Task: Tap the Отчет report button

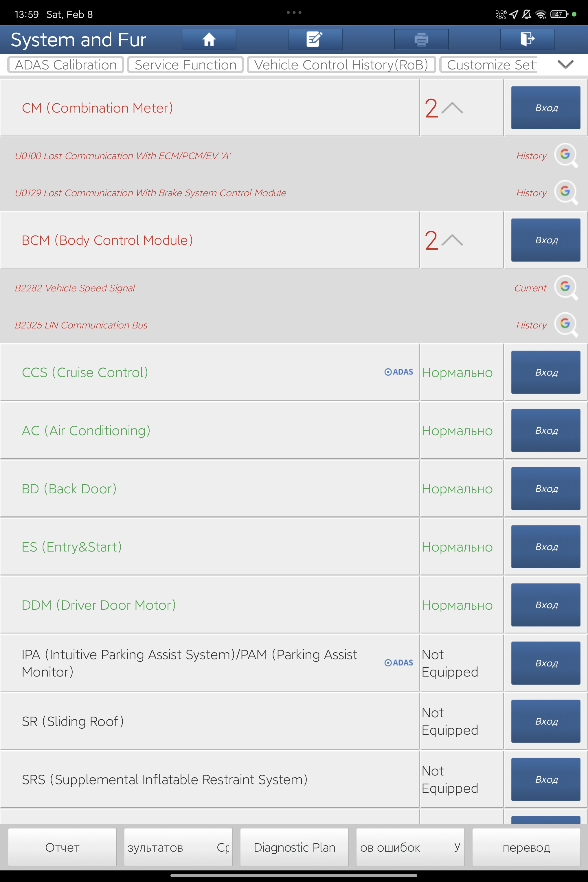Action: (x=62, y=847)
